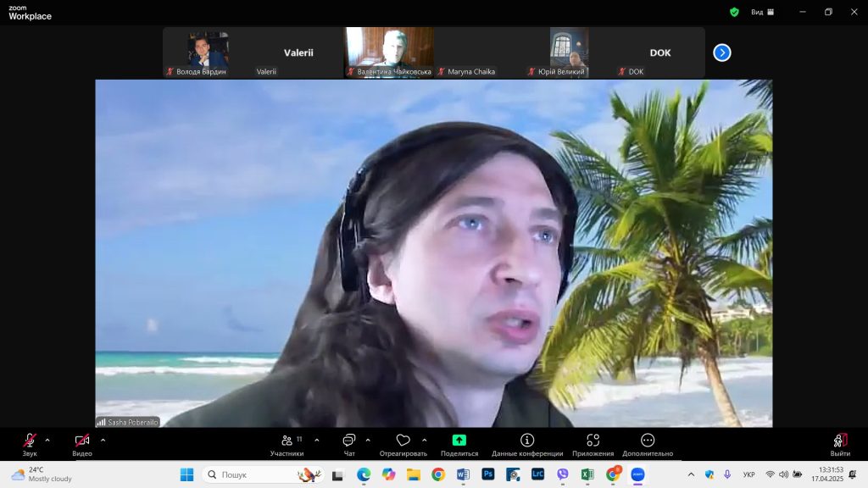
Task: Click the green encryption shield icon
Action: pyautogui.click(x=734, y=12)
